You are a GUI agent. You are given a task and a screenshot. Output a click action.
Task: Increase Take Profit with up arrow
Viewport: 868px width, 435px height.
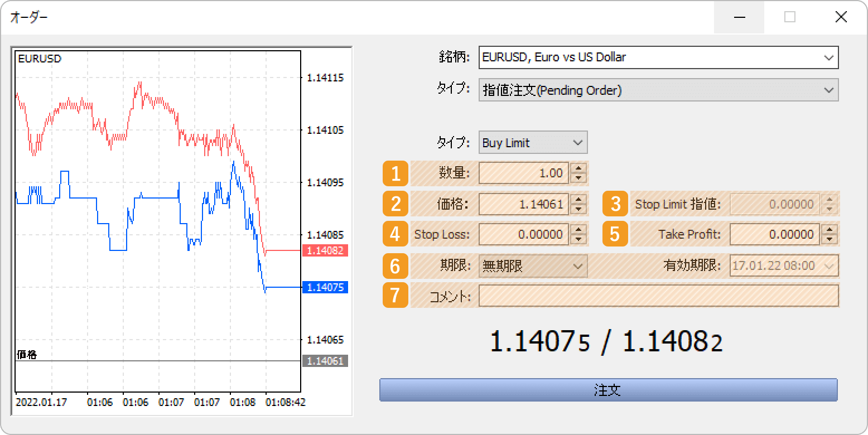click(830, 229)
